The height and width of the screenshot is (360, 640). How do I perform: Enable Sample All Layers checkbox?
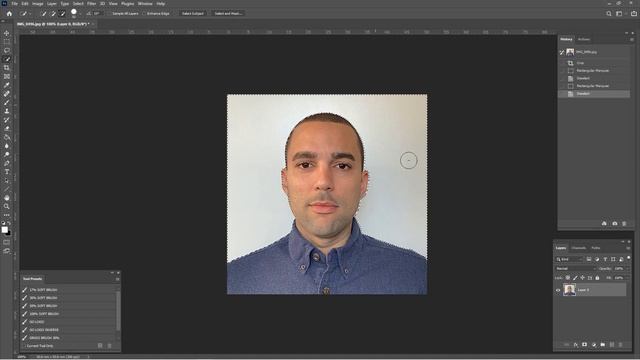click(109, 13)
